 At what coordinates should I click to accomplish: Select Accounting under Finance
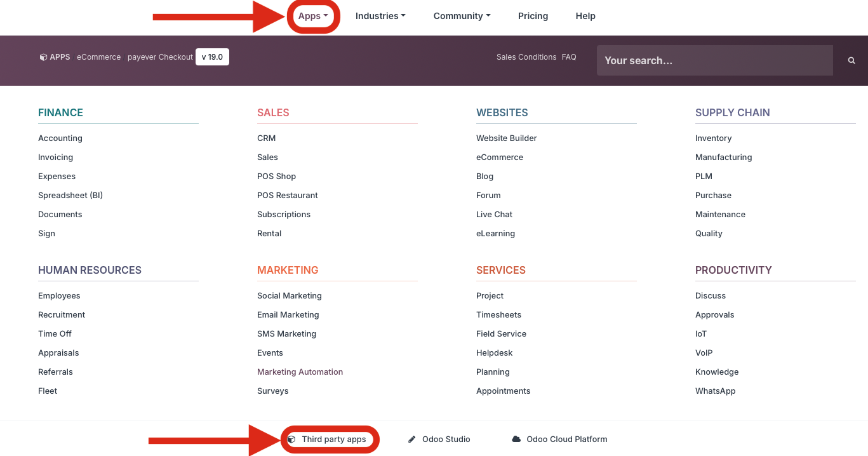click(60, 138)
